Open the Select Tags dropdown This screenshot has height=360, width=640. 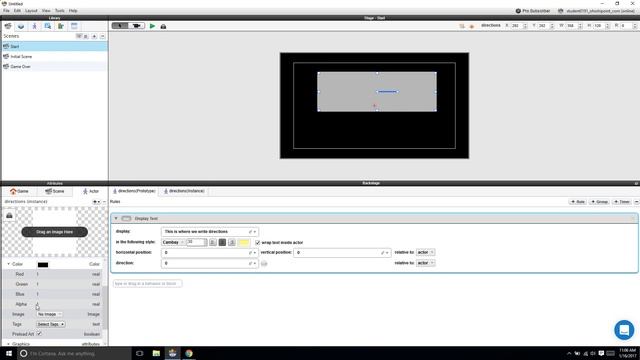51,324
